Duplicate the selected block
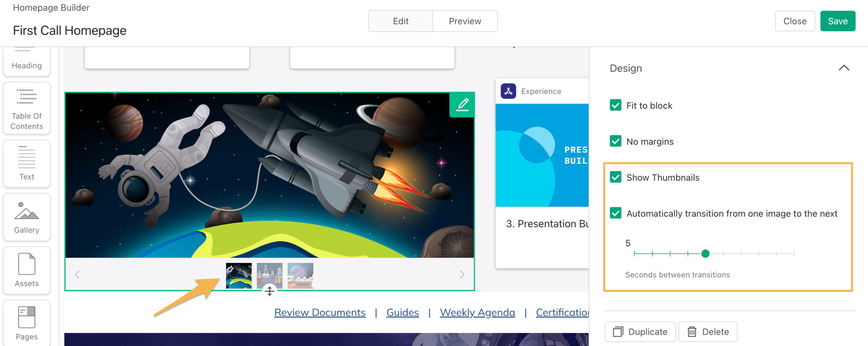This screenshot has height=346, width=868. pyautogui.click(x=640, y=331)
